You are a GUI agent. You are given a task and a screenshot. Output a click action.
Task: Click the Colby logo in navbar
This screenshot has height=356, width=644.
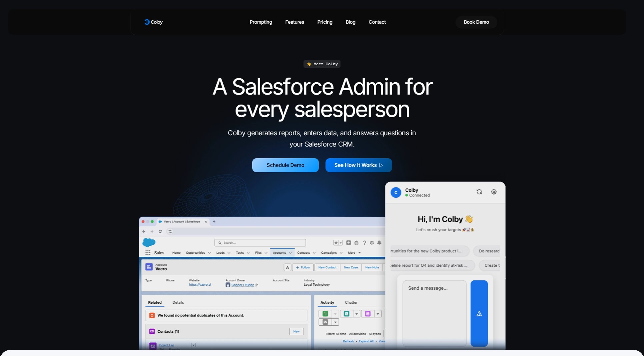click(153, 22)
